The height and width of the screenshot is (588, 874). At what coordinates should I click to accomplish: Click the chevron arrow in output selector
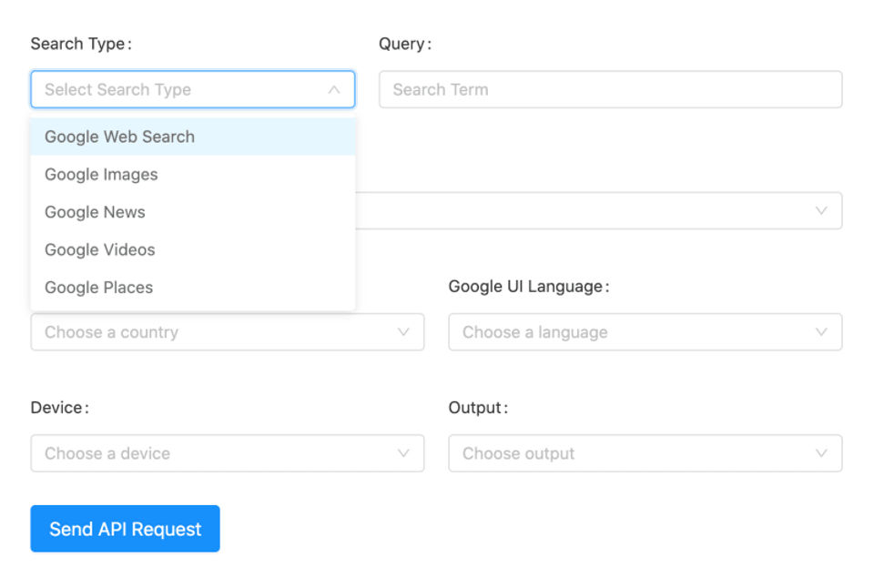[821, 453]
